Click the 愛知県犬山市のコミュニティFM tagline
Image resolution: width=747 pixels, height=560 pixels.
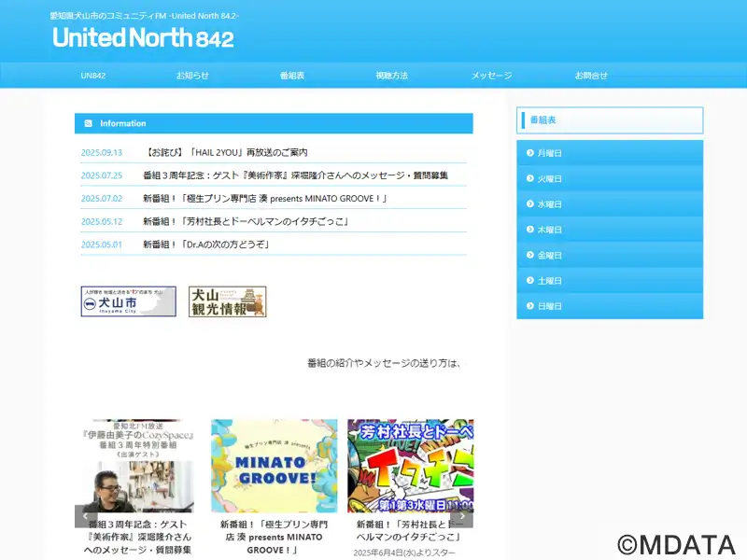(x=145, y=16)
